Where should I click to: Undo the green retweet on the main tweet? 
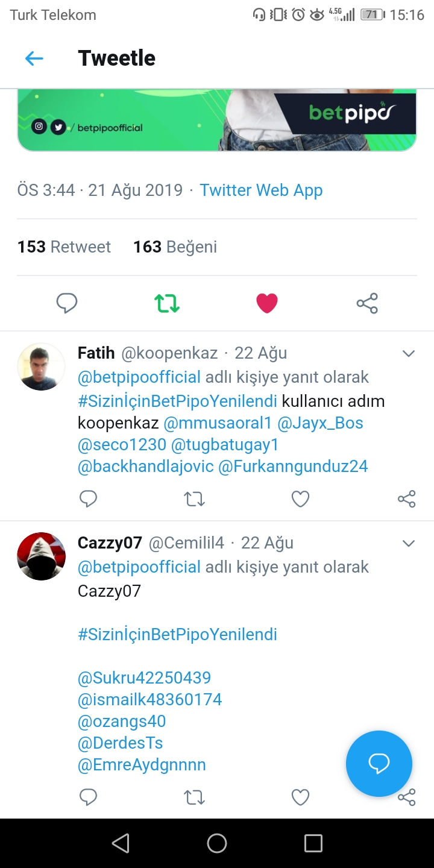167,303
